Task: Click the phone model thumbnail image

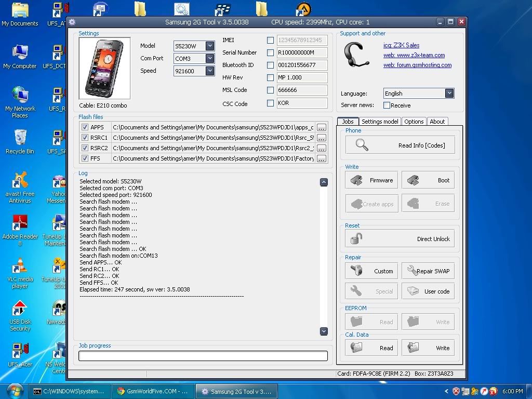Action: point(104,69)
